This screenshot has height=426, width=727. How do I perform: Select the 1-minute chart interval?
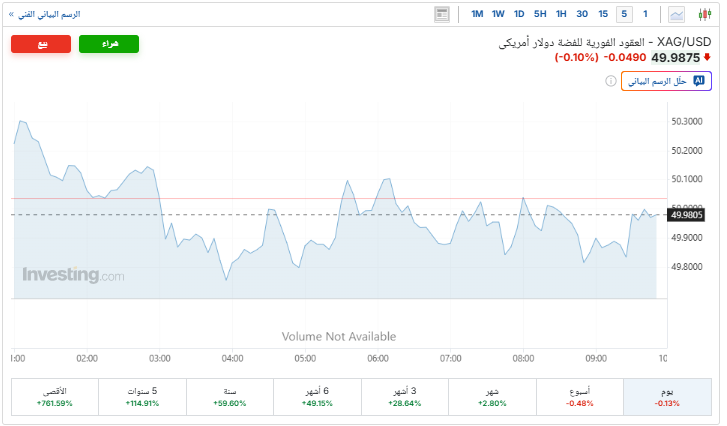point(645,14)
